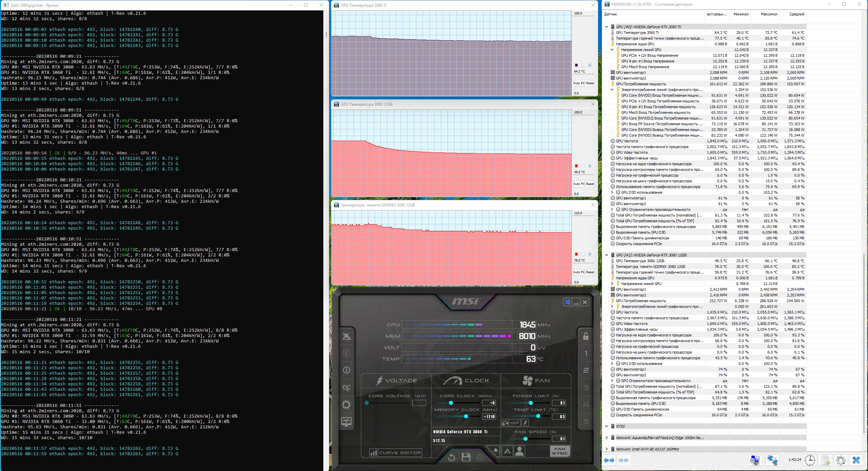This screenshot has width=868, height=471.
Task: Select Afterburner profile slot 1
Action: point(586,353)
